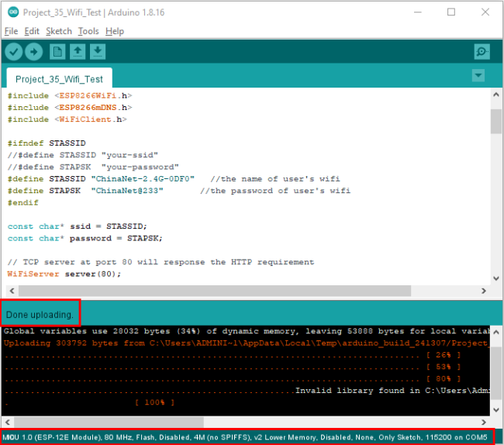Click the 'Uploading 303792 bytes' console line
Screen dimensions: 504x445
(247, 343)
